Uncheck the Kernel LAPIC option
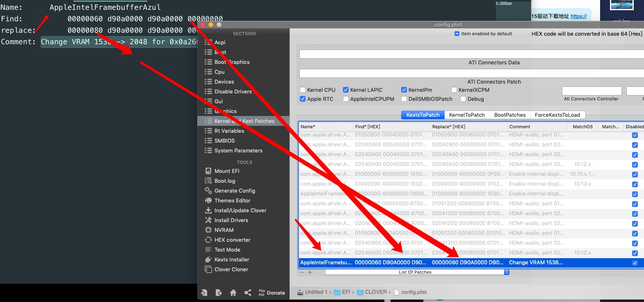Image resolution: width=644 pixels, height=302 pixels. (346, 90)
